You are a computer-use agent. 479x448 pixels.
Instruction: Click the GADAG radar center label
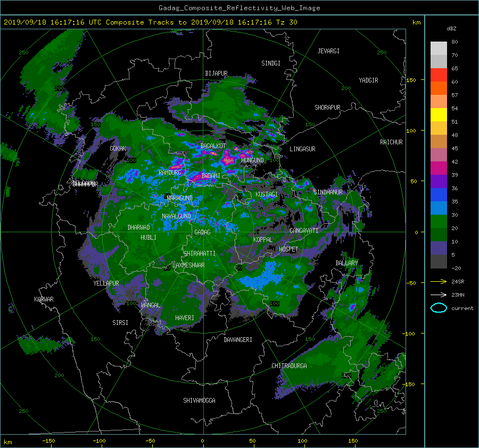(202, 232)
